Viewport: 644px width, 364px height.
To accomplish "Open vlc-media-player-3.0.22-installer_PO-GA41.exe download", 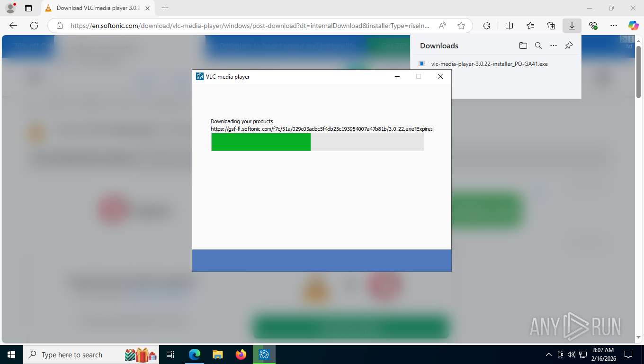I will coord(489,64).
